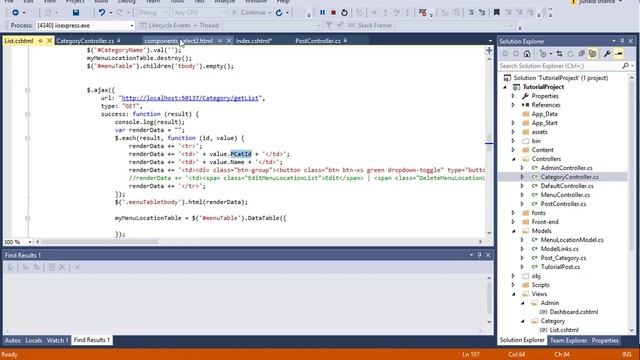640x360 pixels.
Task: Select Post_Category.cs file
Action: (x=563, y=258)
